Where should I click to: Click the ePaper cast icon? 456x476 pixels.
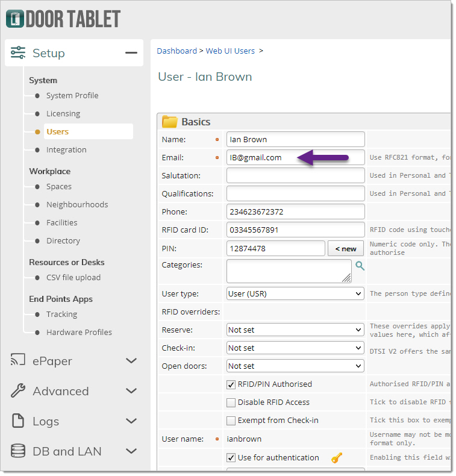click(x=18, y=361)
